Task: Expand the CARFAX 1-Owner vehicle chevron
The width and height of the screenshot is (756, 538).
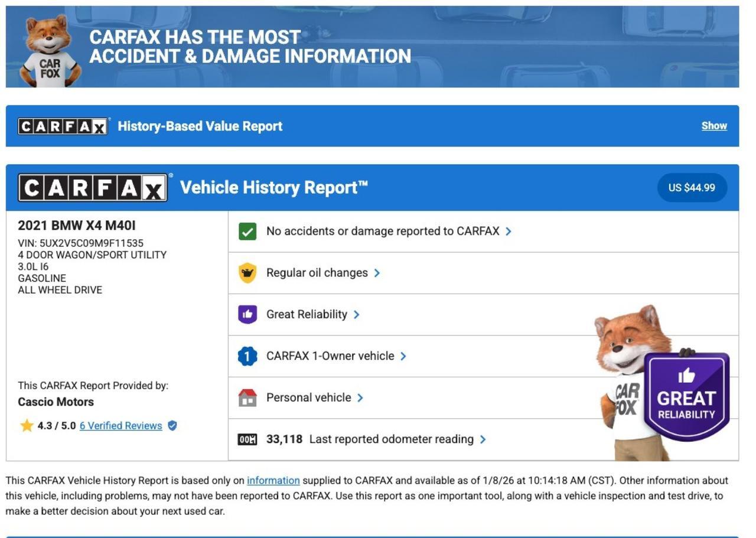Action: [403, 356]
